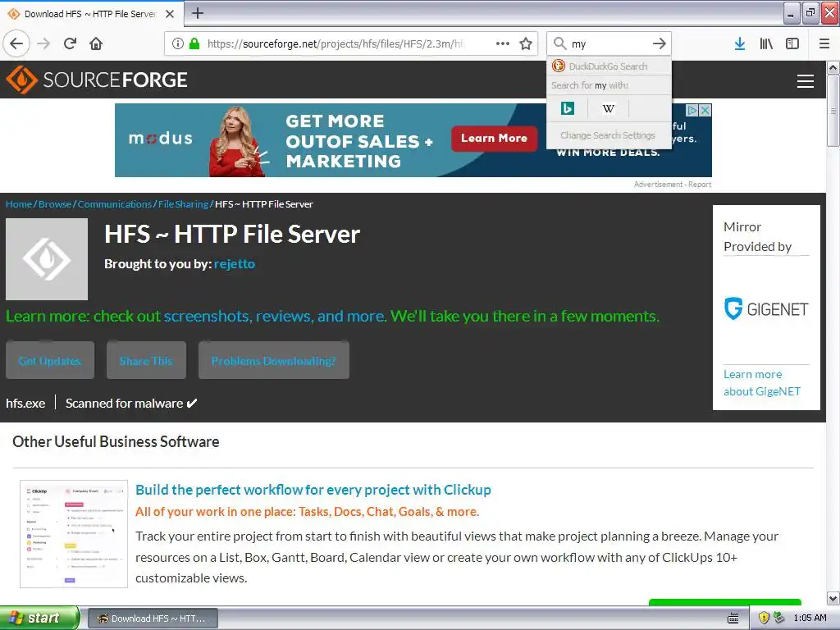
Task: Click the network tray icon
Action: click(779, 619)
